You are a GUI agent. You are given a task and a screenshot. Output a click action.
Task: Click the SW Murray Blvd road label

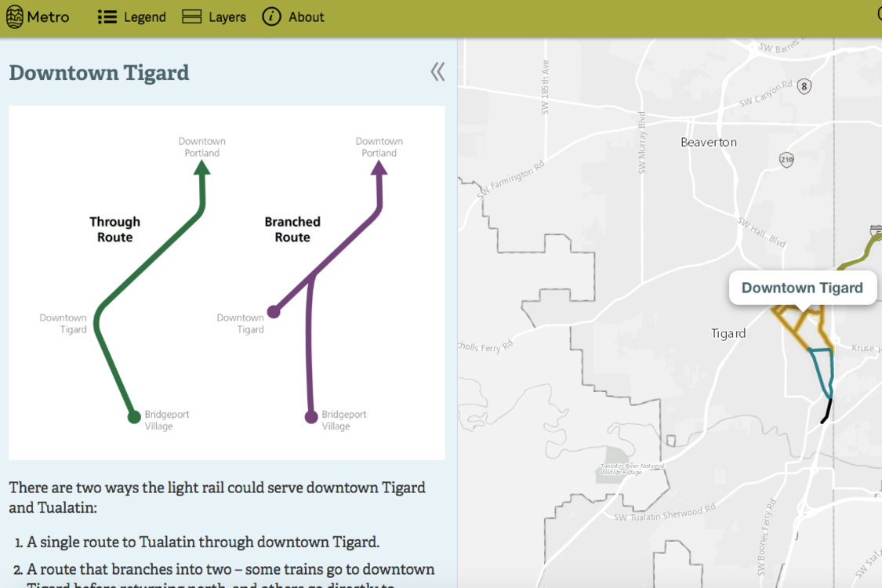(x=641, y=143)
